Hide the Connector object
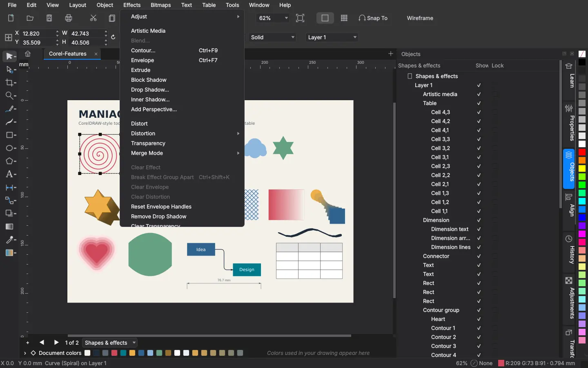The image size is (588, 368). click(479, 256)
